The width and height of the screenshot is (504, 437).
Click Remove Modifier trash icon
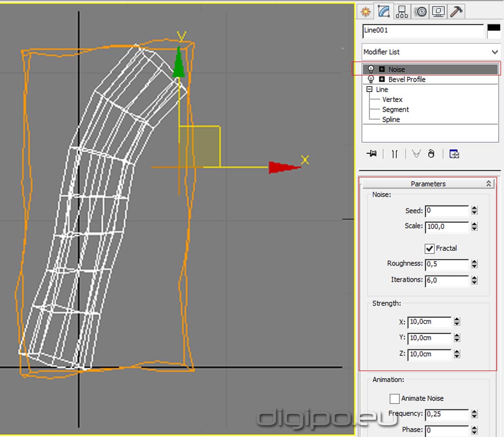[x=431, y=154]
